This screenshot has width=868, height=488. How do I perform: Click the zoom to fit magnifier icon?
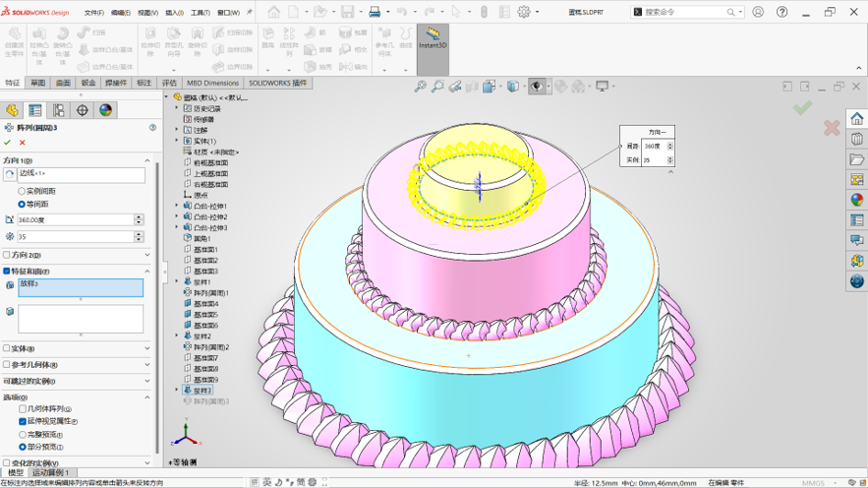[420, 87]
